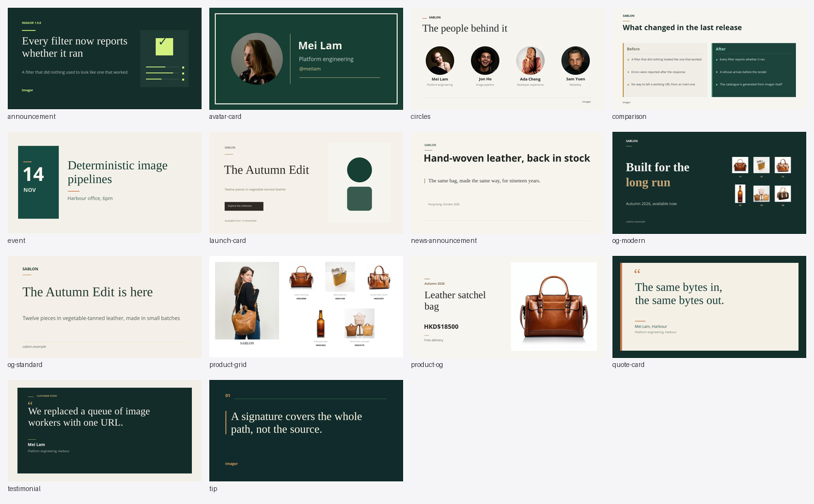Click Sam Yuen's avatar in circles
Image resolution: width=814 pixels, height=504 pixels.
[576, 61]
